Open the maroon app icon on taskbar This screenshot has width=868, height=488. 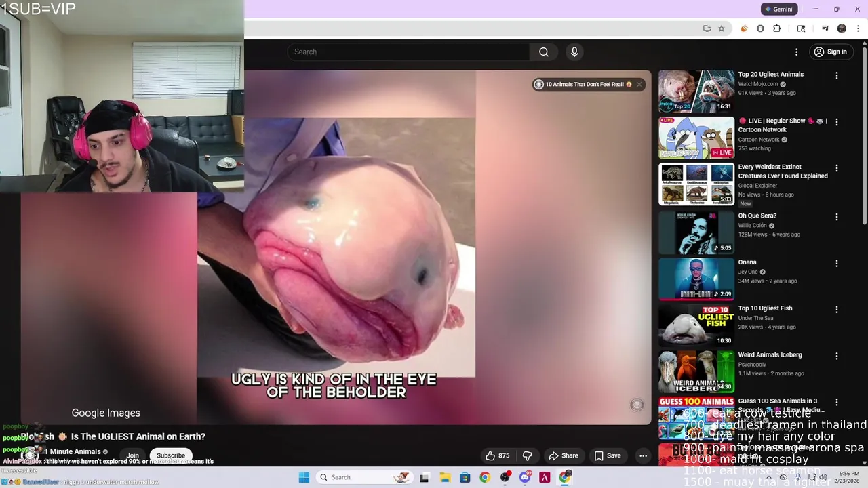pos(545,477)
